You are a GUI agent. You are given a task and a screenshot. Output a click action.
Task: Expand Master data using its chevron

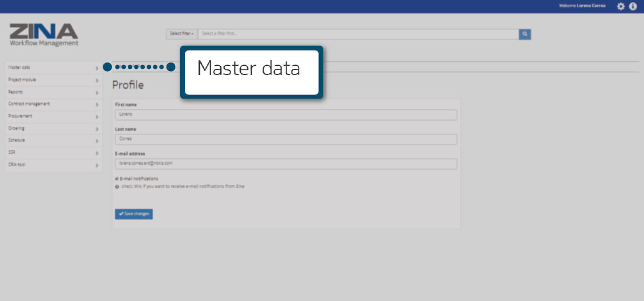pos(97,68)
